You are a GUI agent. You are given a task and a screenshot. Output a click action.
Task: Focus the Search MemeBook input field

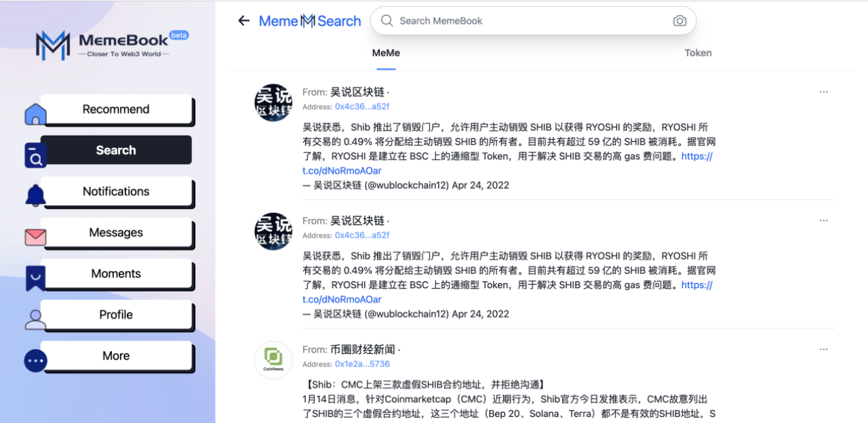pyautogui.click(x=532, y=21)
